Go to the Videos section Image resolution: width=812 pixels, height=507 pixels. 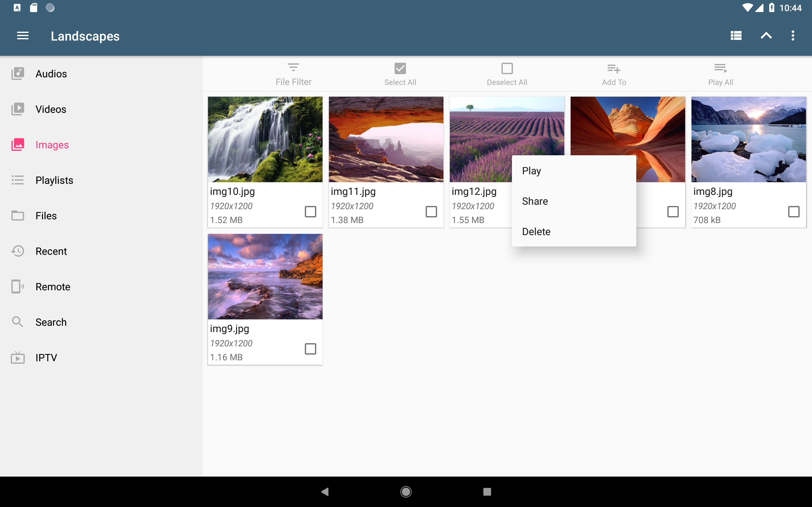(51, 109)
